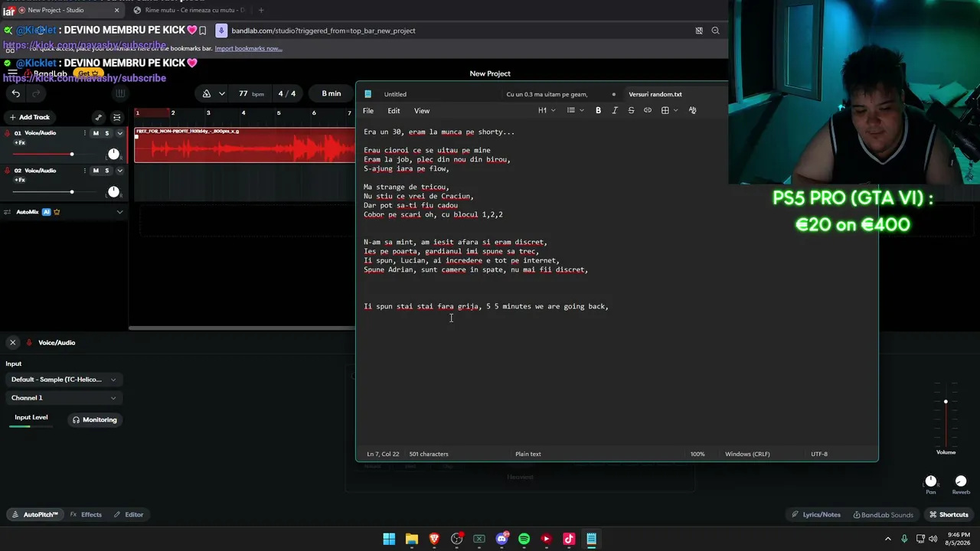Switch to the AutoPitch tab
This screenshot has width=980, height=551.
point(34,515)
